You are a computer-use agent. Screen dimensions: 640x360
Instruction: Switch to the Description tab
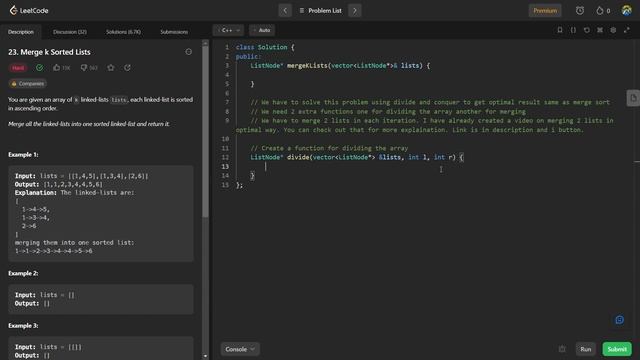21,32
